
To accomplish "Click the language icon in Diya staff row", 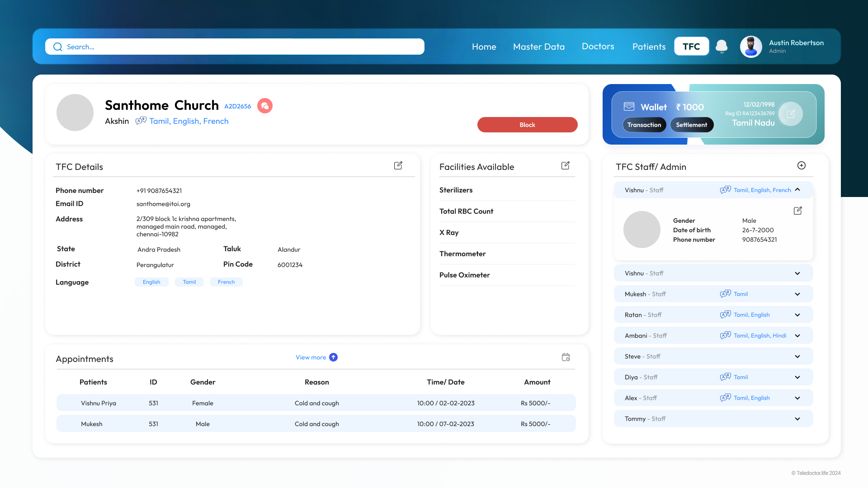I will click(726, 377).
